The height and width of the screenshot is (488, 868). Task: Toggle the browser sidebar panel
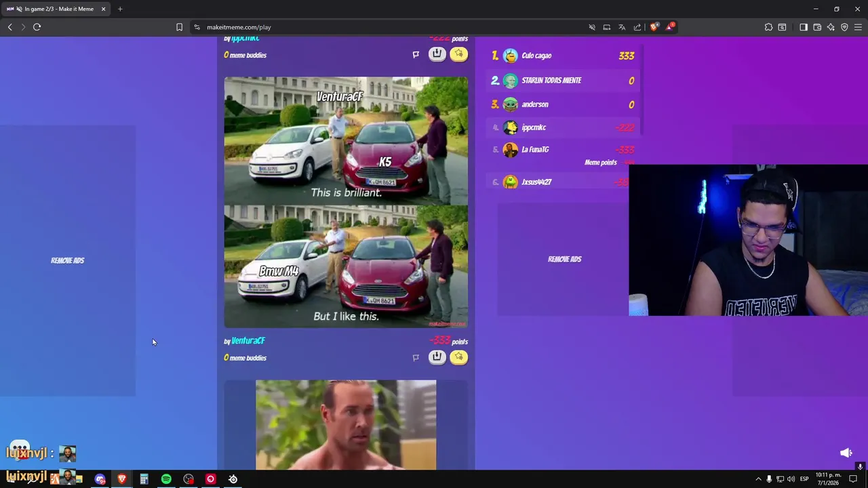tap(804, 27)
